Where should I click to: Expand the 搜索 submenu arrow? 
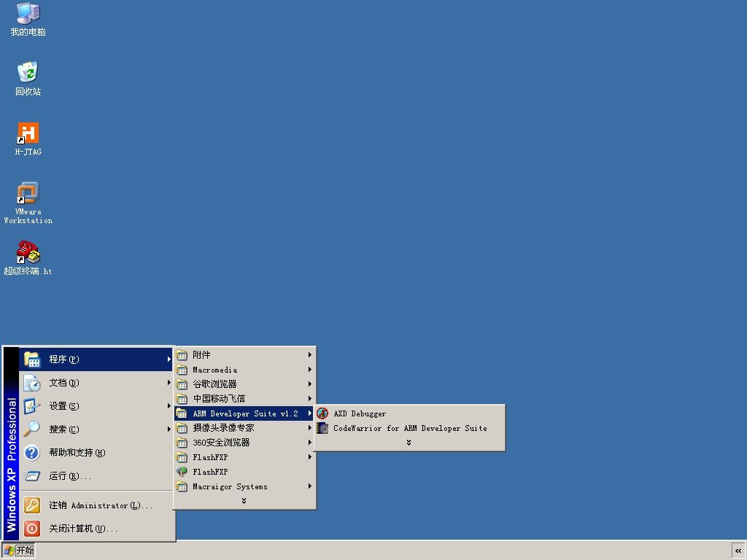click(x=169, y=429)
